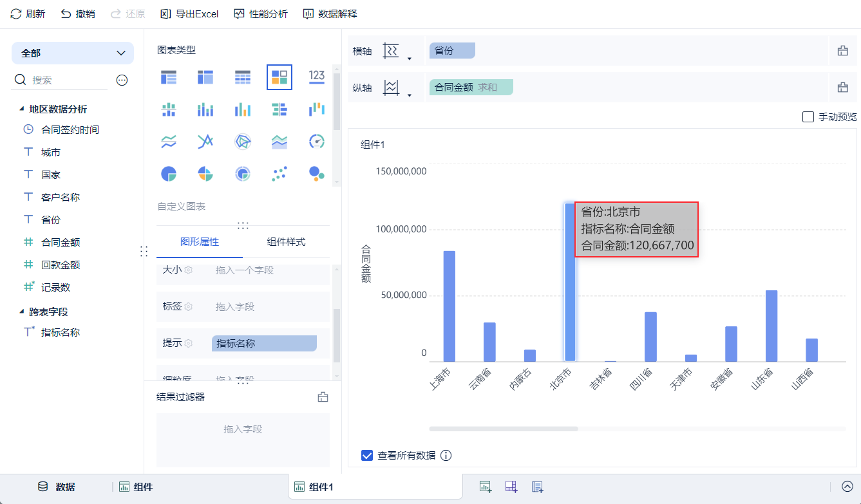This screenshot has width=861, height=504.
Task: Select the cross table chart type
Action: tap(205, 77)
